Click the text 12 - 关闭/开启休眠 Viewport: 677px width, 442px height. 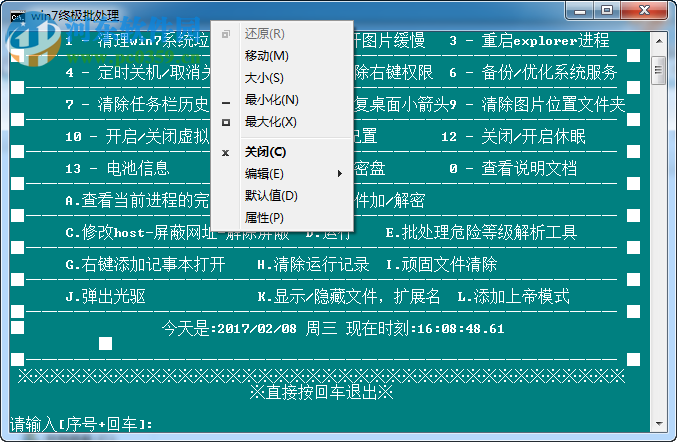(513, 136)
